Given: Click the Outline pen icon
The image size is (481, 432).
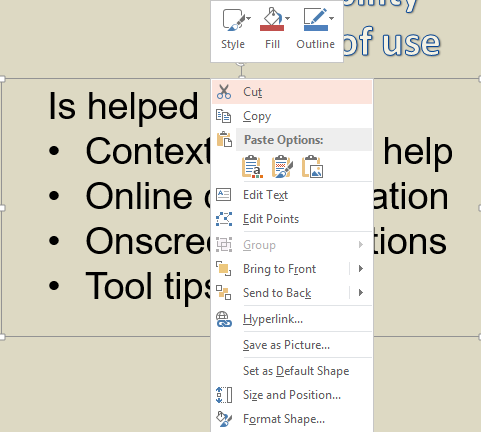Looking at the screenshot, I should [x=316, y=20].
